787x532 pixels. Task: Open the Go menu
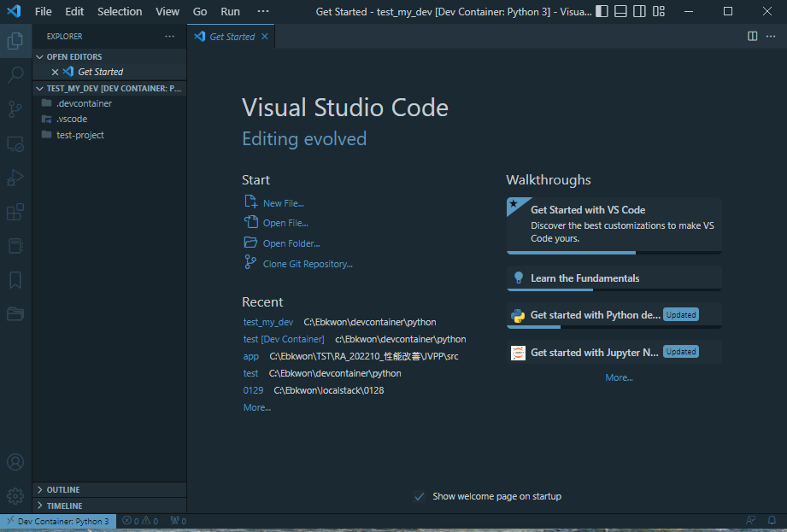200,11
